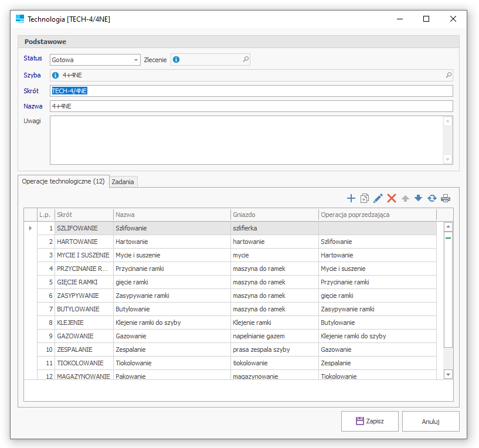The width and height of the screenshot is (479, 448).
Task: Open the magnifier lookup in Szyba field
Action: point(449,75)
